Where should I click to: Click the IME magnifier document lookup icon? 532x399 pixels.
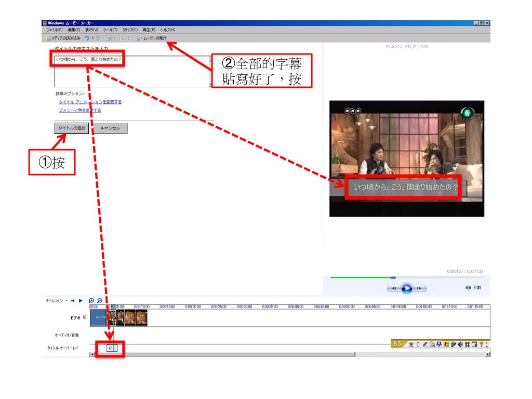click(432, 344)
